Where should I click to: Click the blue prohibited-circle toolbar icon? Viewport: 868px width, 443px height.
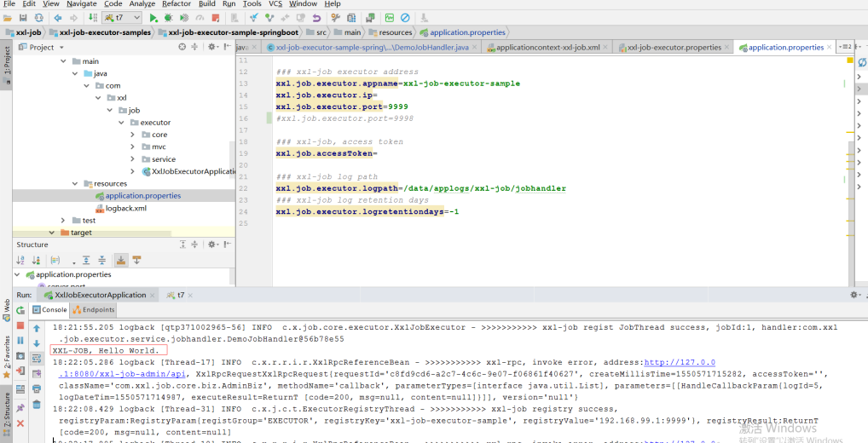pos(405,18)
